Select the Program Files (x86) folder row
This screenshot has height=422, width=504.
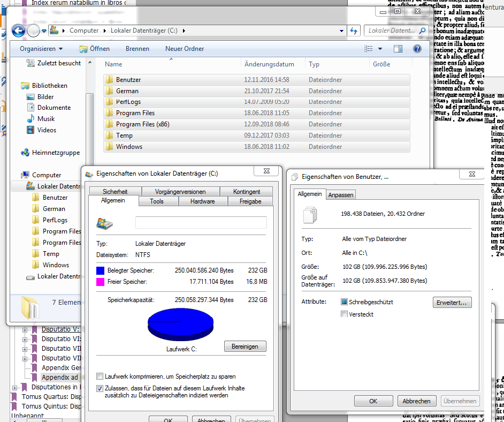[x=256, y=124]
